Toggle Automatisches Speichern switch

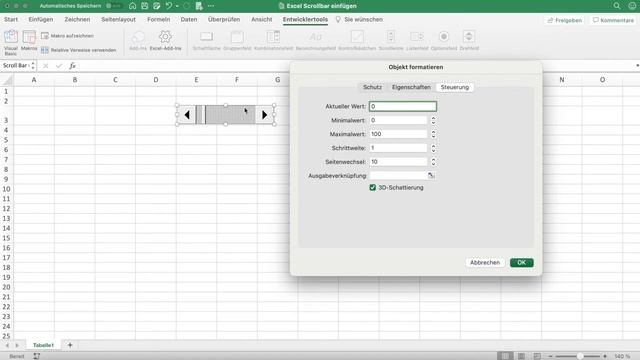click(114, 6)
